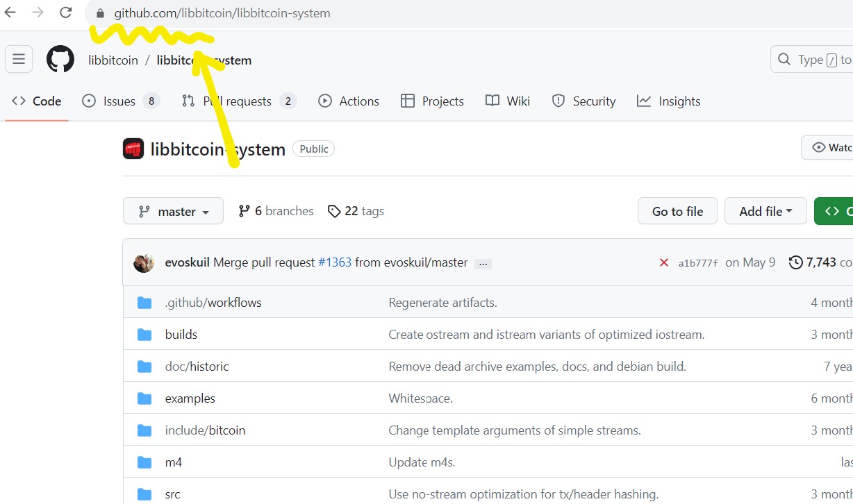The image size is (853, 504).
Task: Click folder icon beside .github/workflows
Action: pyautogui.click(x=144, y=303)
